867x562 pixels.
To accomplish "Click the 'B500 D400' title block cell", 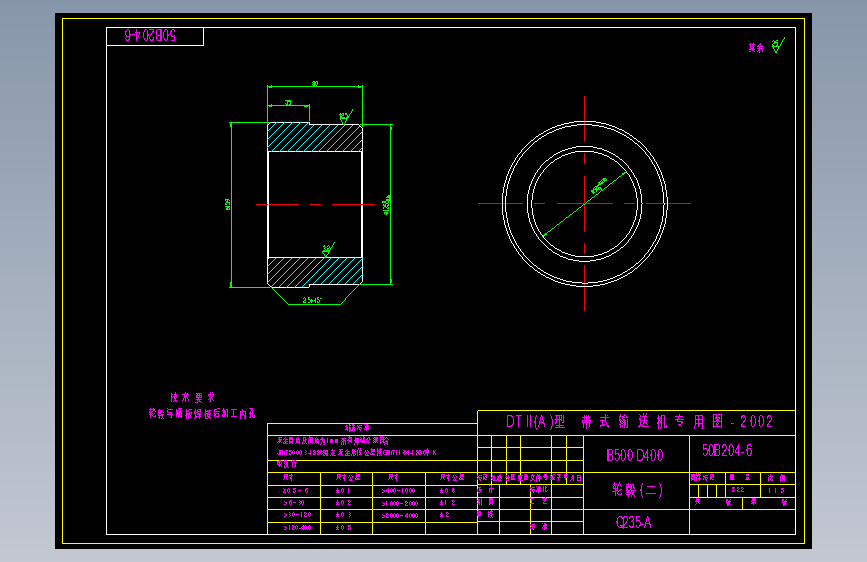I will coord(635,455).
